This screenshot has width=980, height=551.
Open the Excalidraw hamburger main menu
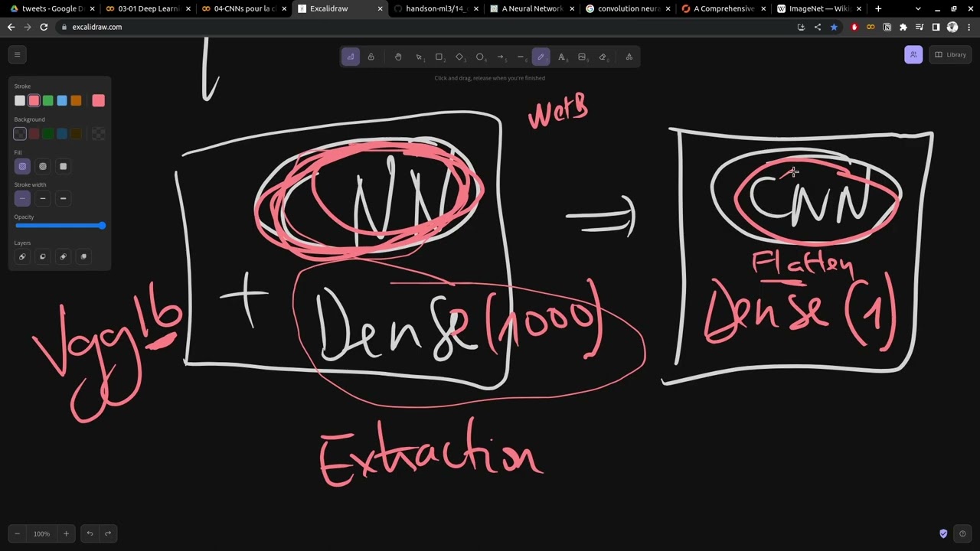click(x=17, y=54)
